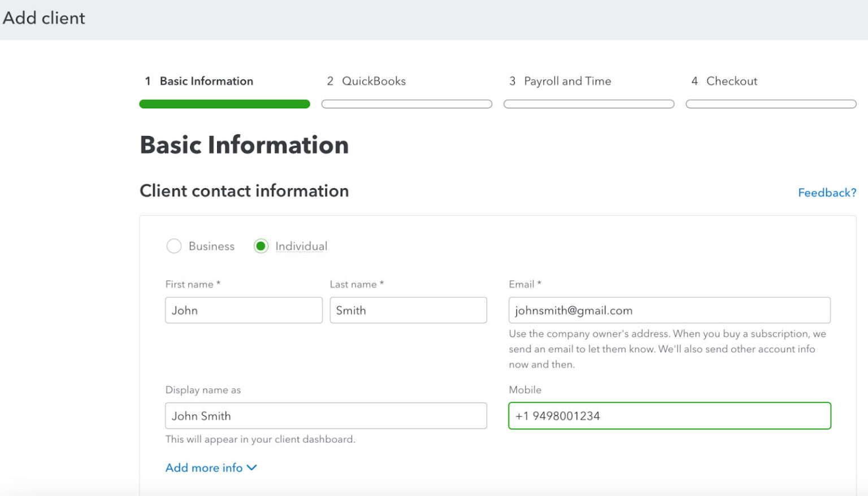
Task: Click the chevron next to Add more info
Action: tap(253, 467)
